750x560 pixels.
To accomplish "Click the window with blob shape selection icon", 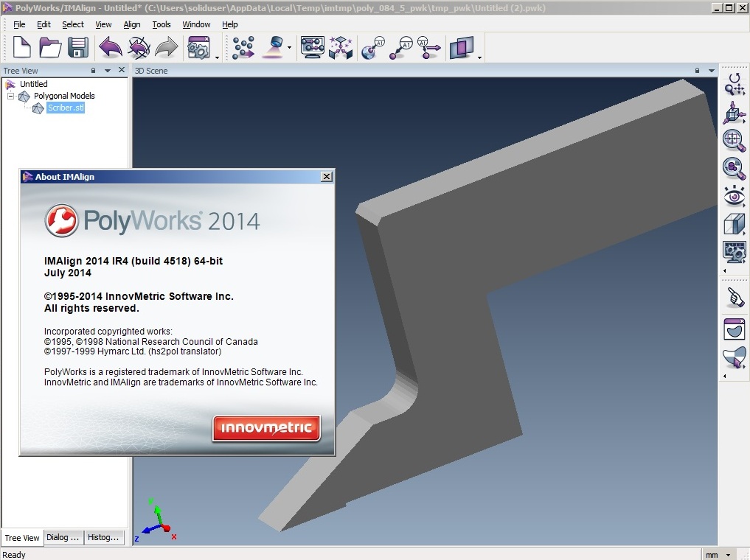I will 735,329.
